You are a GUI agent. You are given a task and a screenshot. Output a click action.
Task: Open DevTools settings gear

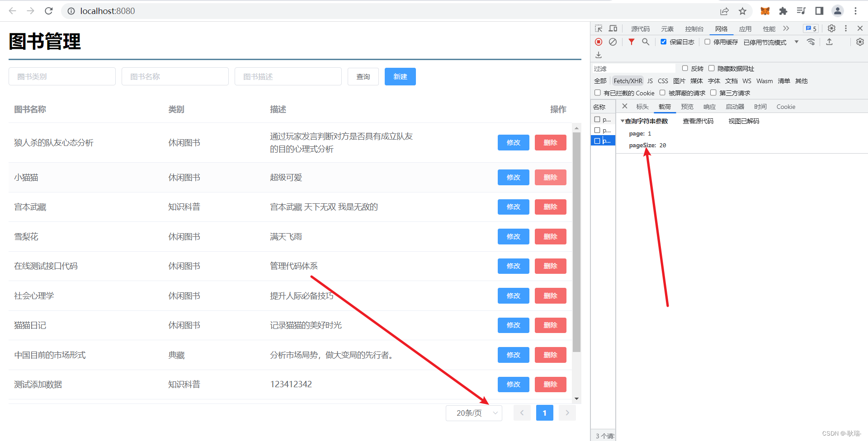[x=831, y=28]
